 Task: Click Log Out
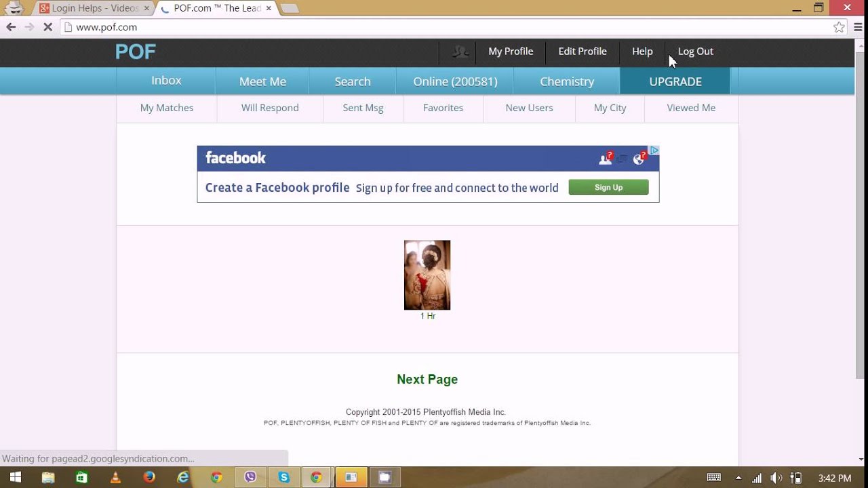tap(696, 52)
